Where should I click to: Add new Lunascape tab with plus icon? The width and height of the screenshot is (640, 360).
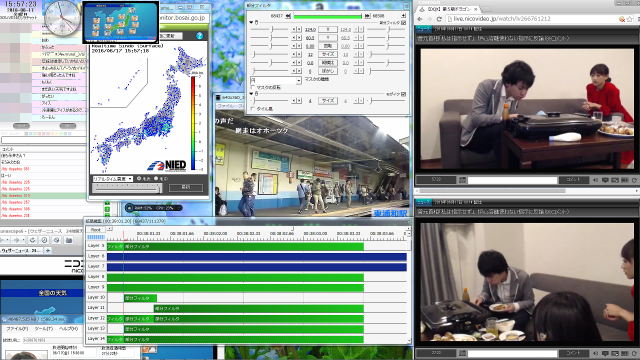tap(48, 251)
